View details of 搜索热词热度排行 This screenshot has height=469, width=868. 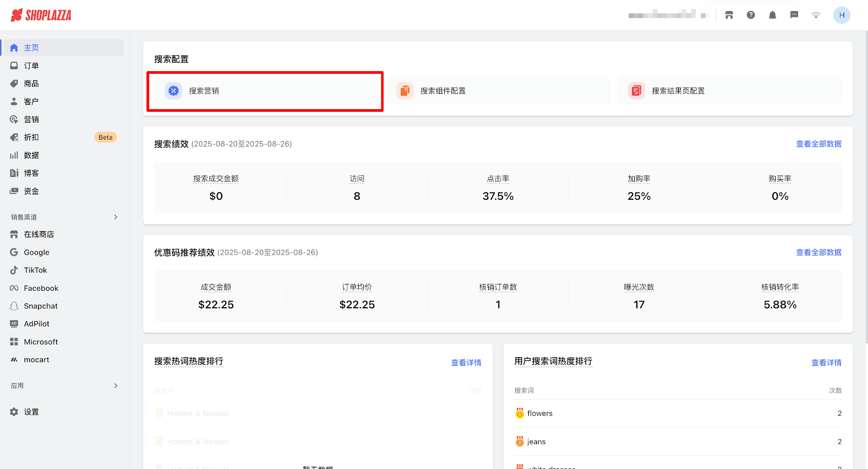[467, 363]
